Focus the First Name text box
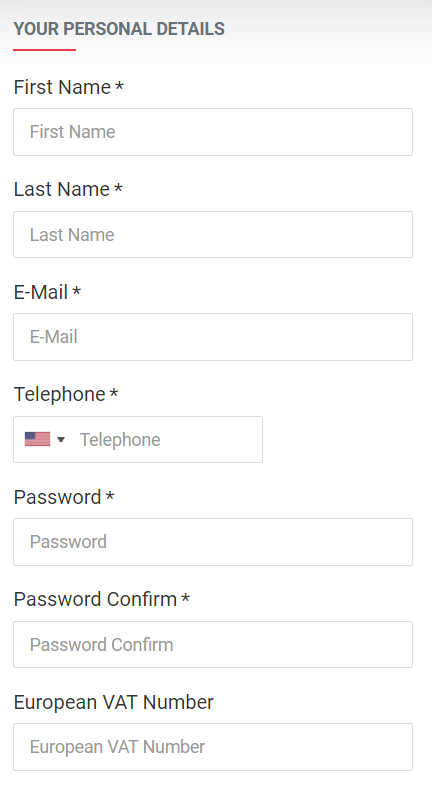 213,132
